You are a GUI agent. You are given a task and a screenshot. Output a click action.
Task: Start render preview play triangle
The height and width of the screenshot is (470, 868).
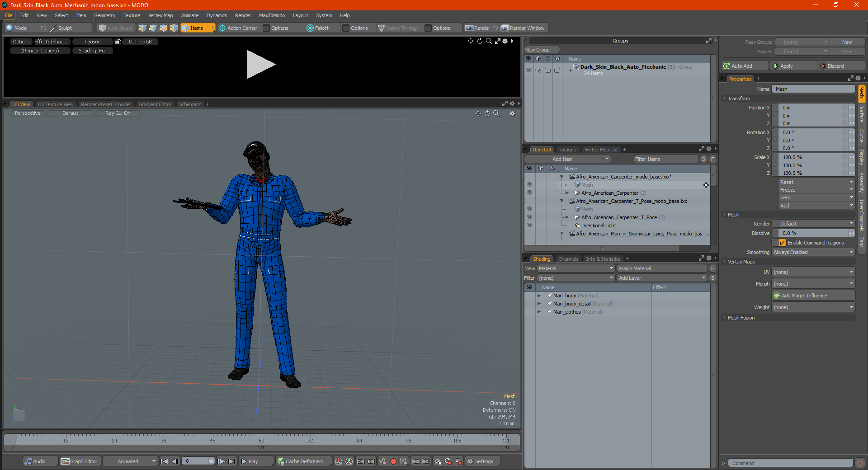pos(261,65)
